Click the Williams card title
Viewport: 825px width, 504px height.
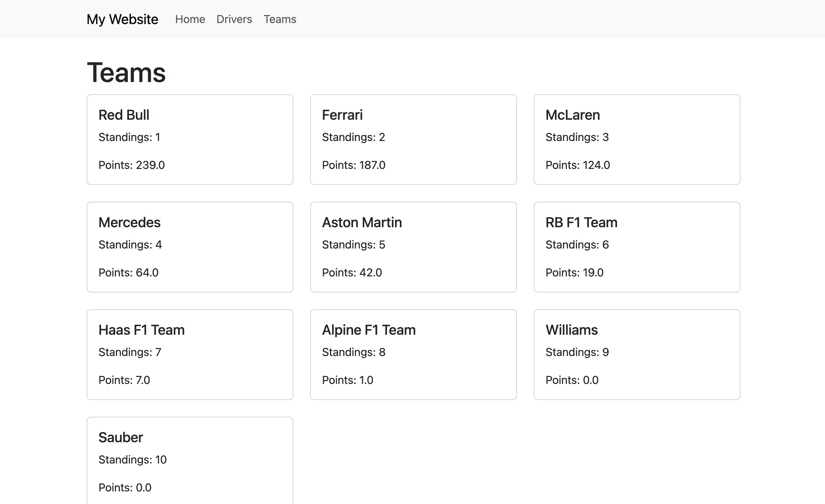point(571,330)
